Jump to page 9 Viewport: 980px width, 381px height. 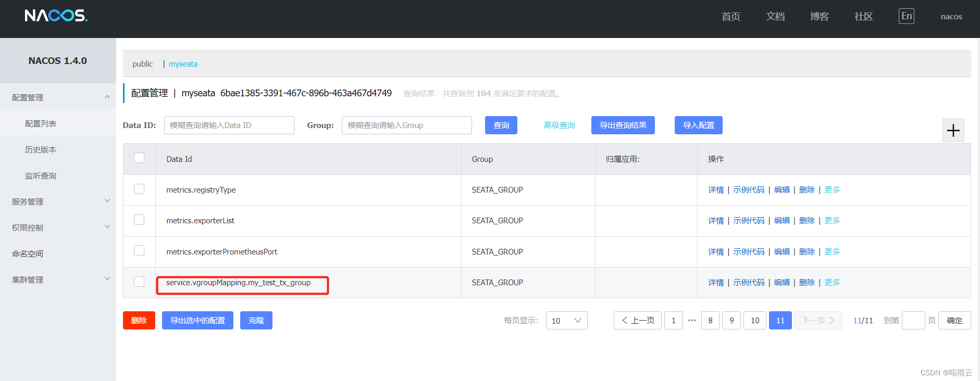(731, 321)
